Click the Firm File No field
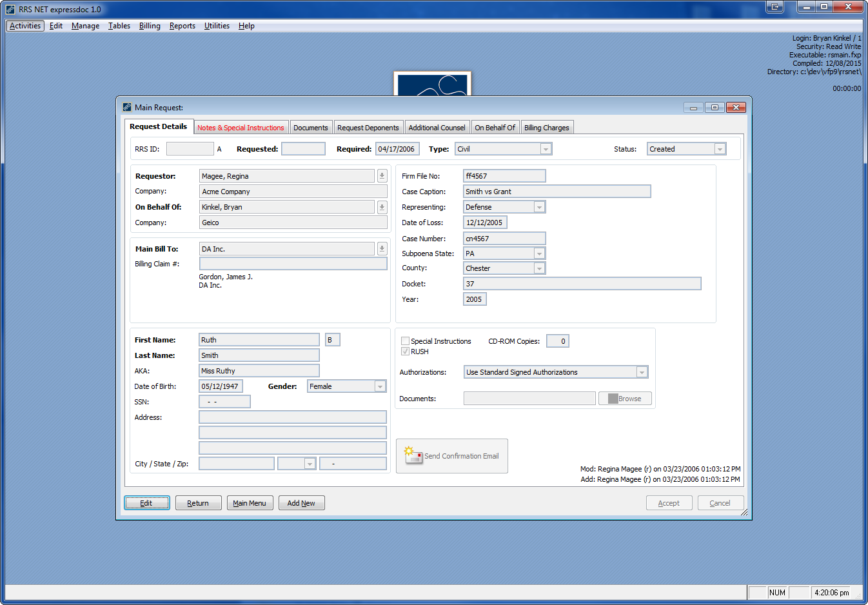Screen dimensions: 868x605 tap(504, 176)
